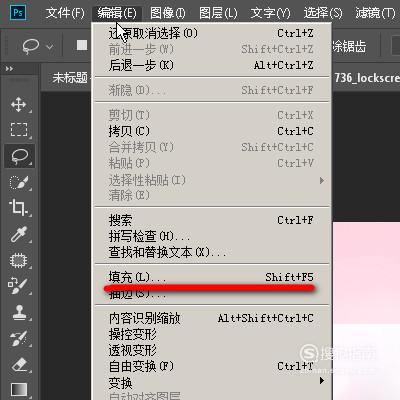Choose 查找和替换文本(X)... menu item

pos(211,252)
